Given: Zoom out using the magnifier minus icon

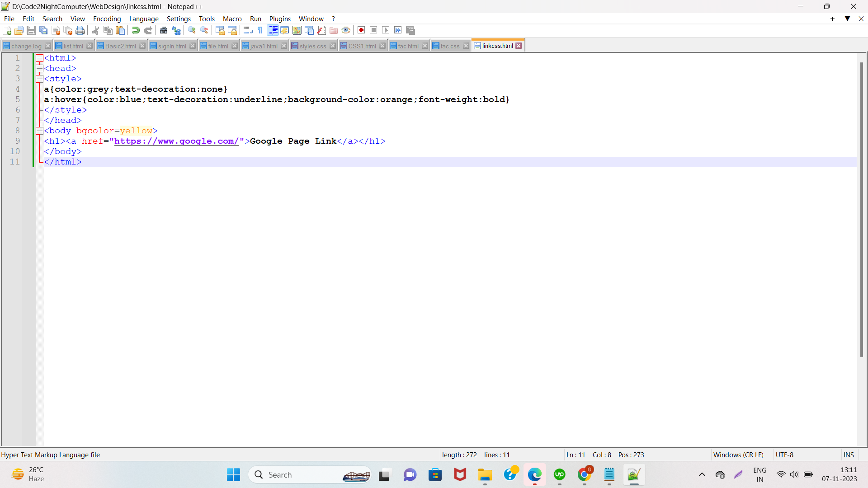Looking at the screenshot, I should [x=204, y=30].
